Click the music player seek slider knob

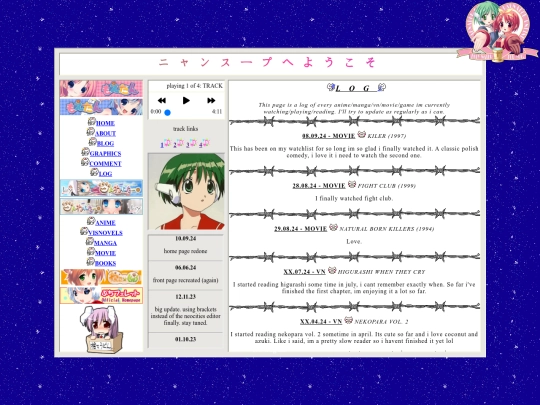coord(167,112)
